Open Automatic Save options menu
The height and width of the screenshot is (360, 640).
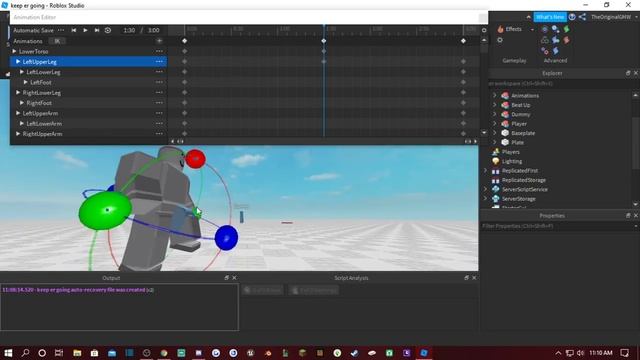click(61, 30)
